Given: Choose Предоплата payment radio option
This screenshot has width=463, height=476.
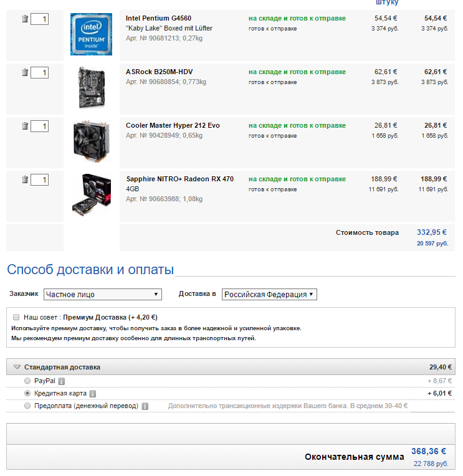Looking at the screenshot, I should [x=27, y=406].
